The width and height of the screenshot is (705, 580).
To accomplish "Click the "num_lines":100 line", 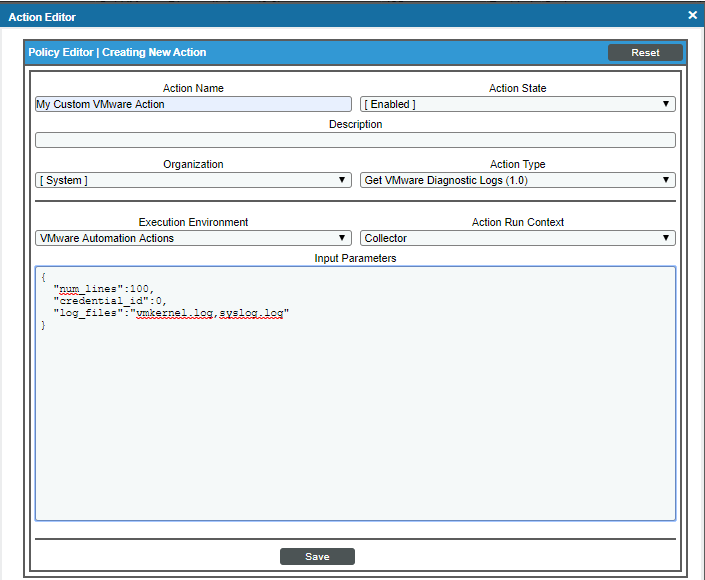I will point(104,289).
